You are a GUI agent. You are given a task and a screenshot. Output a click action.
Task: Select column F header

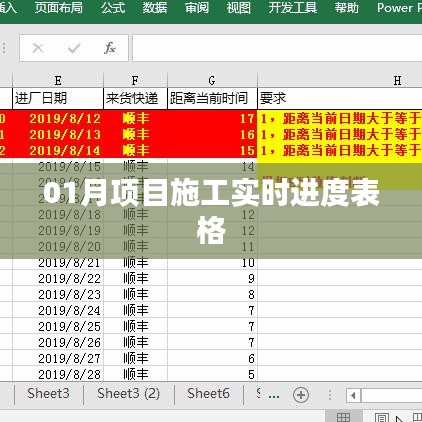coord(135,80)
